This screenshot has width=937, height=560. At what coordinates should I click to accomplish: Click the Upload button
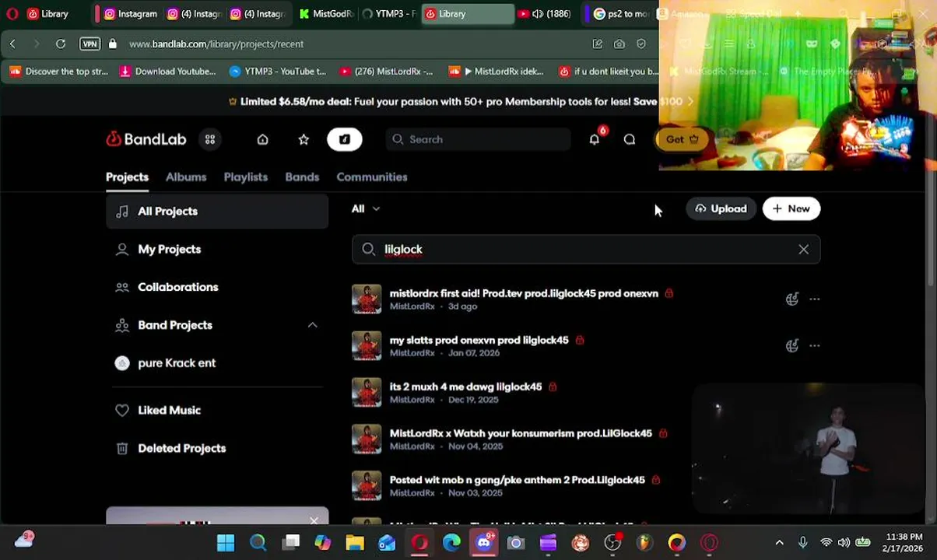pyautogui.click(x=721, y=208)
